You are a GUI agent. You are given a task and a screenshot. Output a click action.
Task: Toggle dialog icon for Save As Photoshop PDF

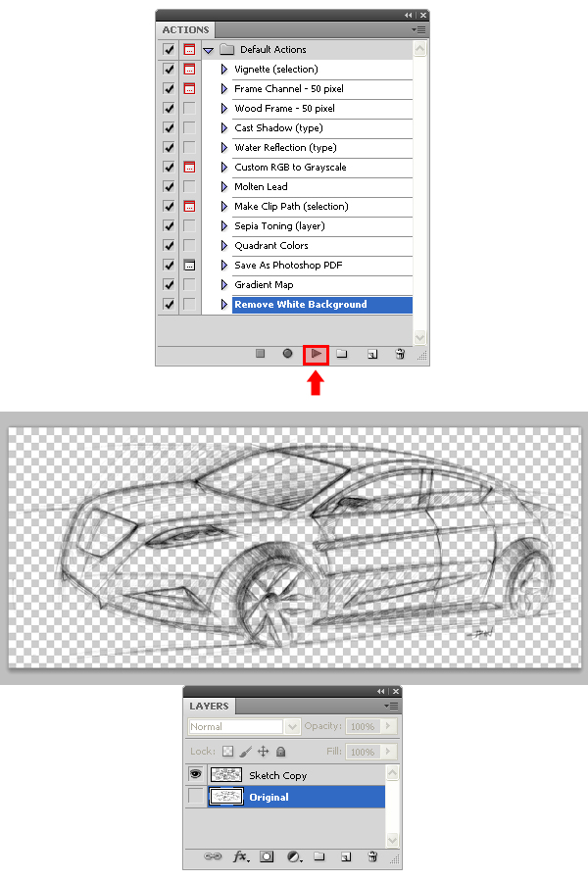click(x=190, y=265)
